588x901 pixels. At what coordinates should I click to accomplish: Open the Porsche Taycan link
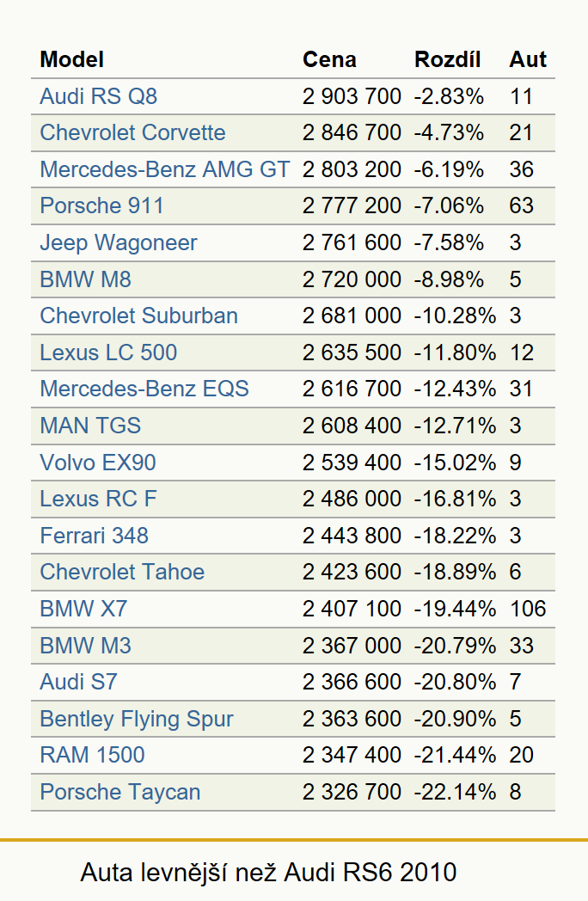pos(120,792)
